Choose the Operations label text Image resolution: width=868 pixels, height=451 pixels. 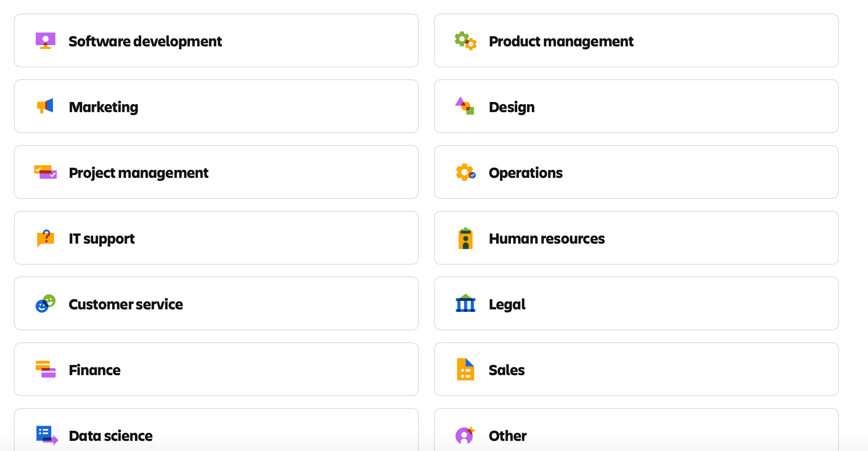[526, 173]
